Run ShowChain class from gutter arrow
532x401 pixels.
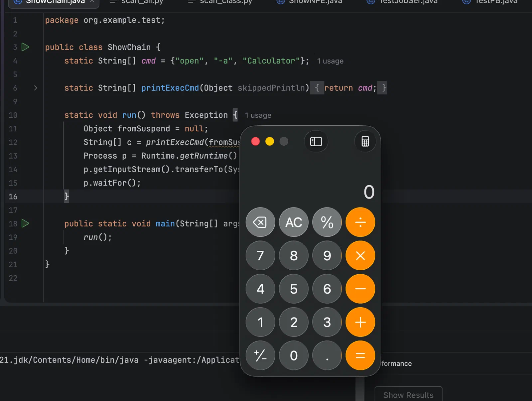pos(25,47)
